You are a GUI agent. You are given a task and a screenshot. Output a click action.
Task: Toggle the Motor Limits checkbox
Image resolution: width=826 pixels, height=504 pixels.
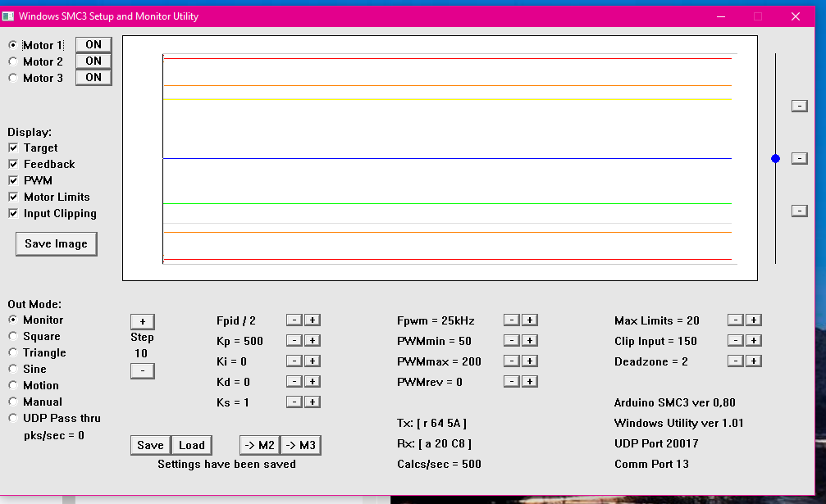click(13, 197)
